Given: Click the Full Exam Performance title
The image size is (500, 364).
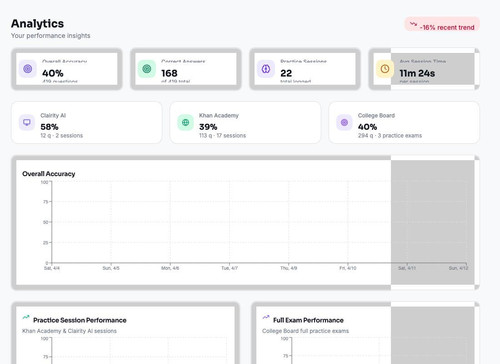Looking at the screenshot, I should [308, 320].
